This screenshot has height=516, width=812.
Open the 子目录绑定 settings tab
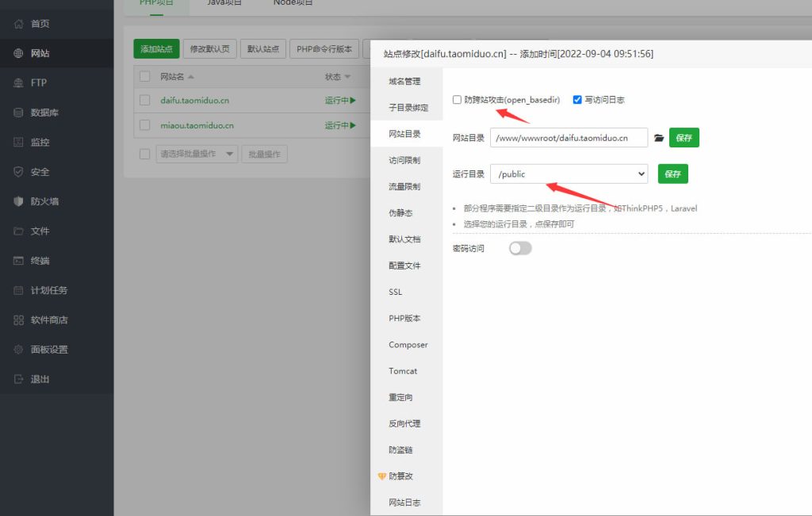pos(408,108)
